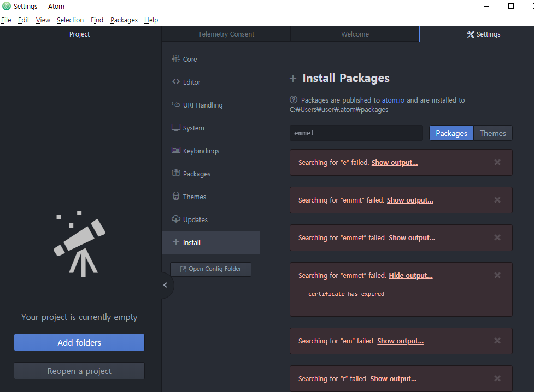Expand Show output for "emmet" failure
534x392 pixels.
coord(412,238)
